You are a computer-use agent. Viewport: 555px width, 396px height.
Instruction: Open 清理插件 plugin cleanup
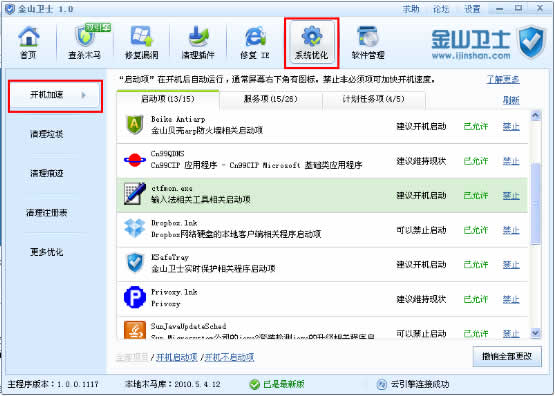click(198, 42)
